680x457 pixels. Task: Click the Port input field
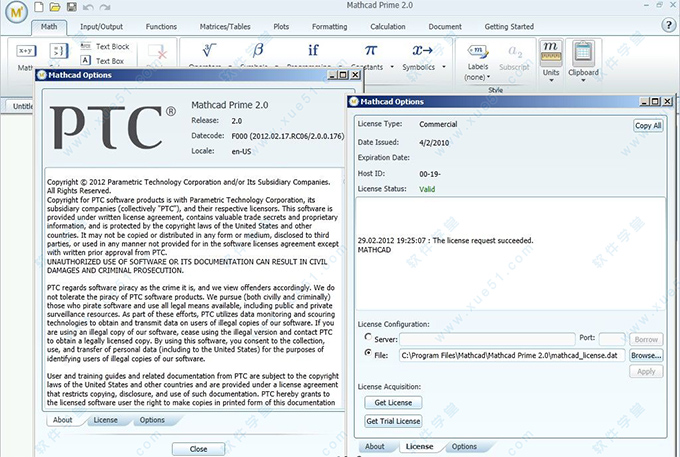point(611,339)
